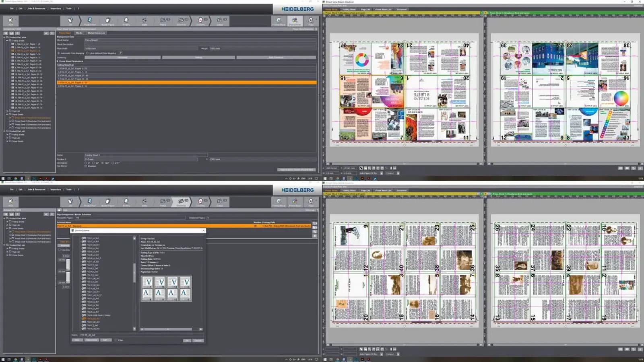Open the Master Pages step icon in lower window
Screen dimensions: 644x362
(x=107, y=202)
